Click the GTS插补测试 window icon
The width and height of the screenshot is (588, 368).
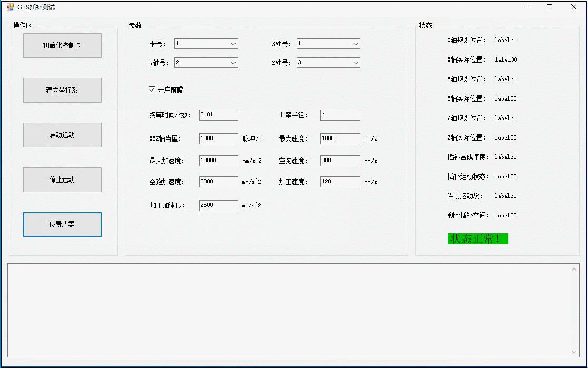[11, 7]
